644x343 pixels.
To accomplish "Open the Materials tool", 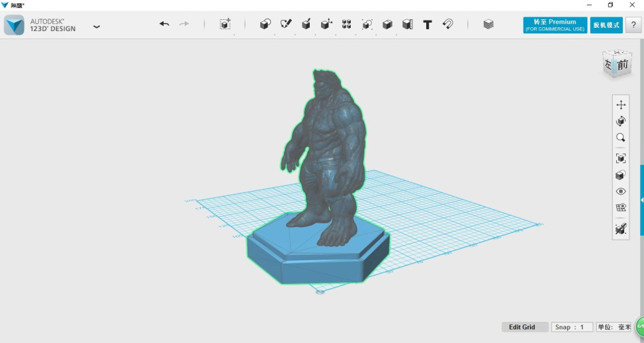I will [488, 24].
